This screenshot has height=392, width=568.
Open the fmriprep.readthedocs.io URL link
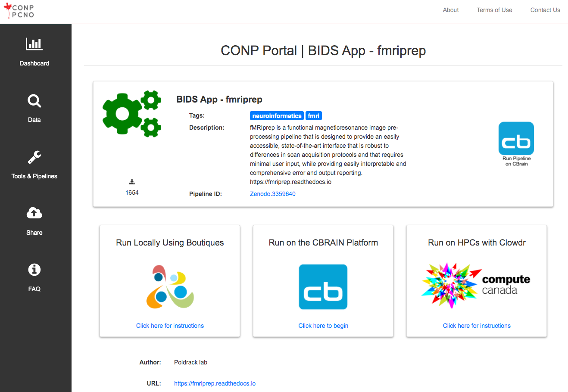(215, 383)
